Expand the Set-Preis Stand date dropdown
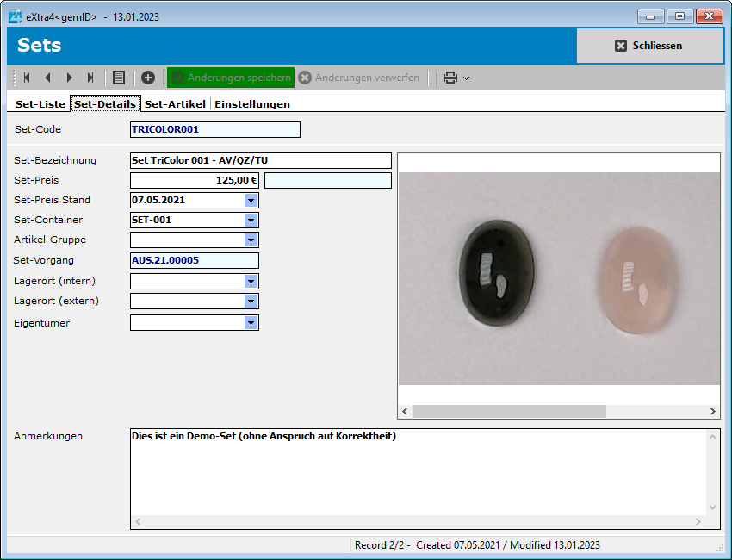Screen dimensions: 732x560 pos(251,200)
